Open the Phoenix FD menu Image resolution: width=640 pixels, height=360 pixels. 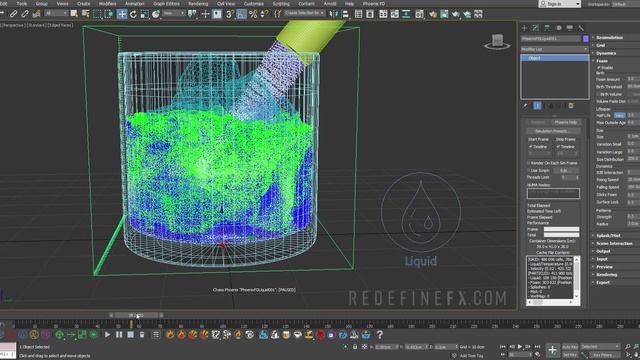[x=373, y=4]
